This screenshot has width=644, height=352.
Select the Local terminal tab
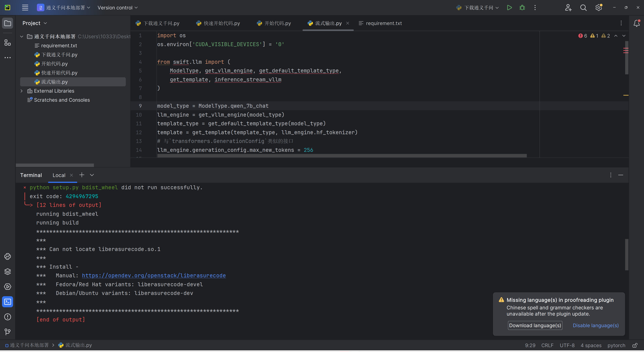click(59, 175)
